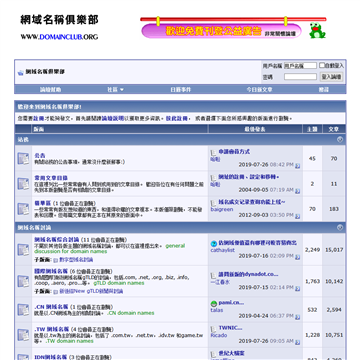Click the home icon beside the breadcrumb 網域名稱俱樂部
Image resolution: width=360 pixels, height=360 pixels.
click(21, 72)
